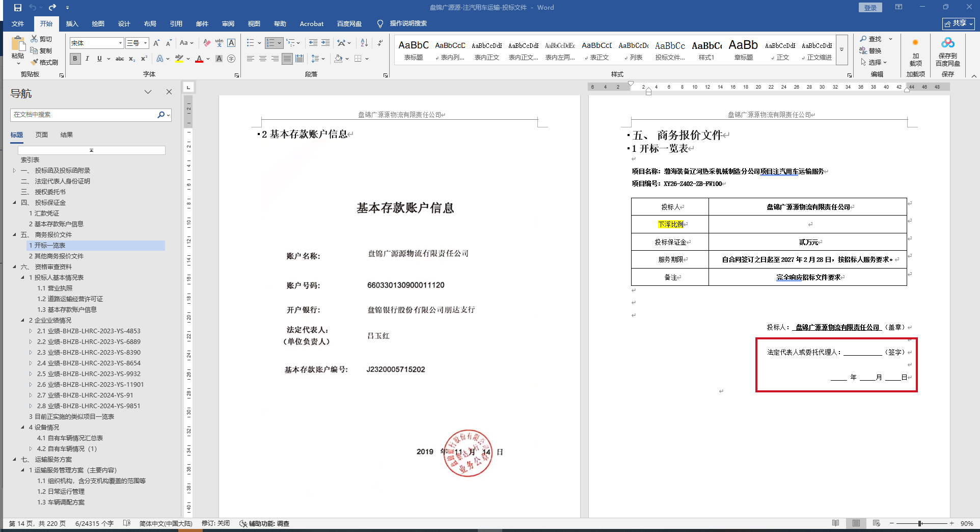The width and height of the screenshot is (980, 532).
Task: Sort the selected paragraphs
Action: point(364,43)
